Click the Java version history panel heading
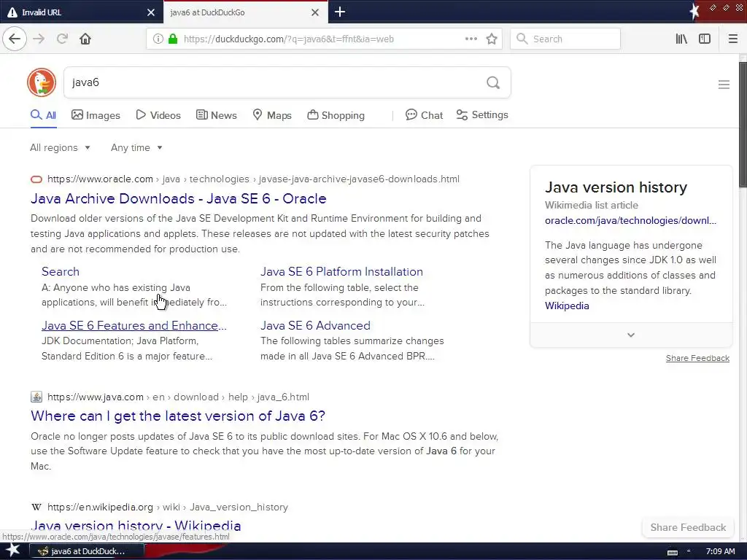The height and width of the screenshot is (560, 747). (616, 187)
